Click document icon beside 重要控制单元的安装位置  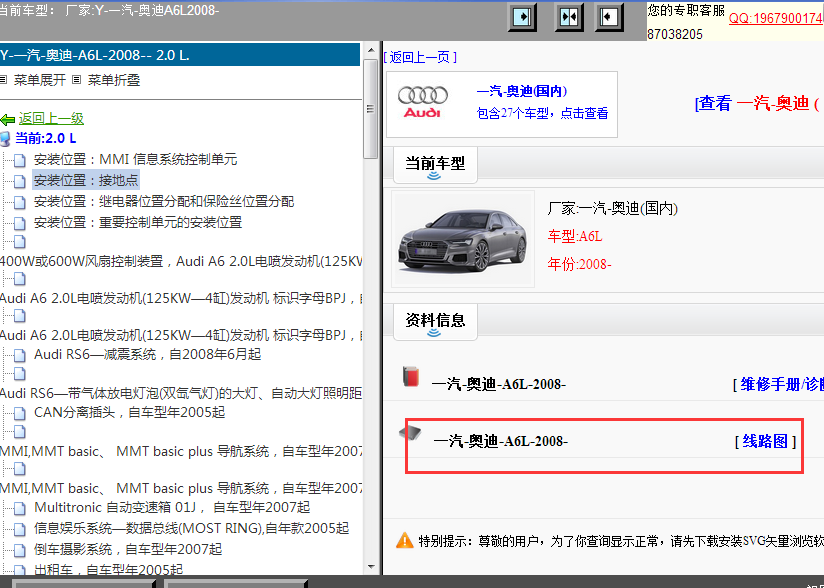pos(19,223)
